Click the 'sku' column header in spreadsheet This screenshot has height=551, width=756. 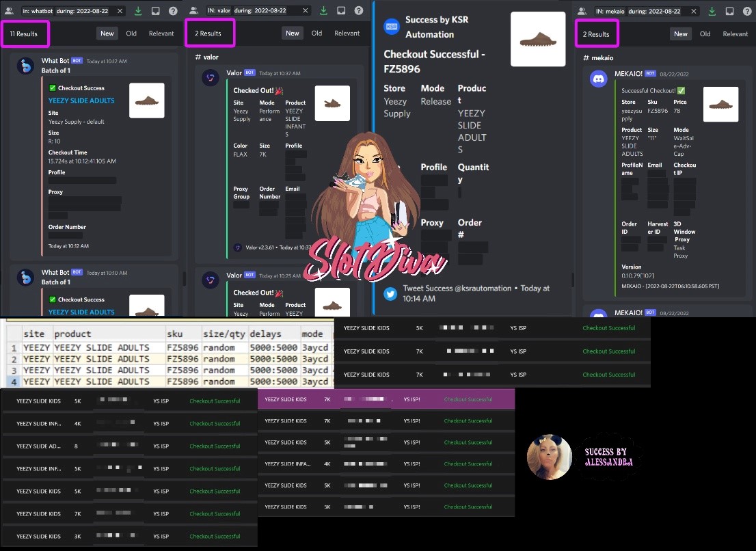pyautogui.click(x=174, y=334)
